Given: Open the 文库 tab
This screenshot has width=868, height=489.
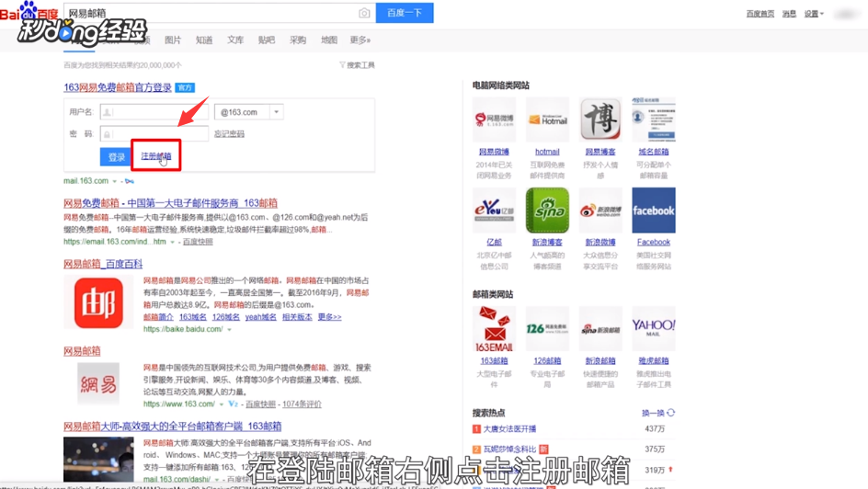Looking at the screenshot, I should point(235,40).
